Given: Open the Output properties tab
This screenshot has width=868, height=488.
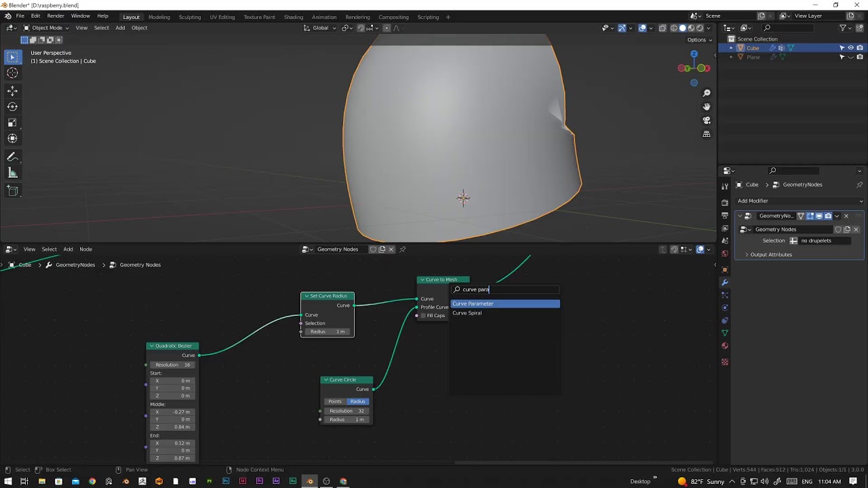Looking at the screenshot, I should 725,215.
